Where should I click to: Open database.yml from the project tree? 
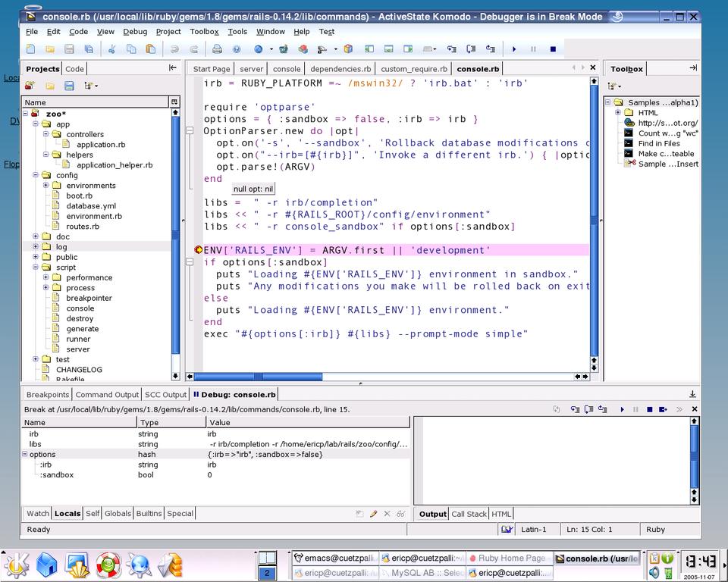coord(90,206)
